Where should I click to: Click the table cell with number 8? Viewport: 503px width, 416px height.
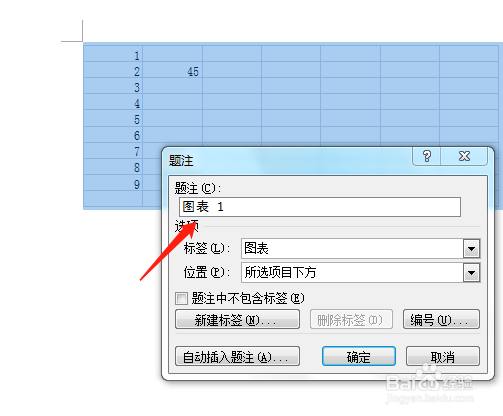tap(113, 167)
